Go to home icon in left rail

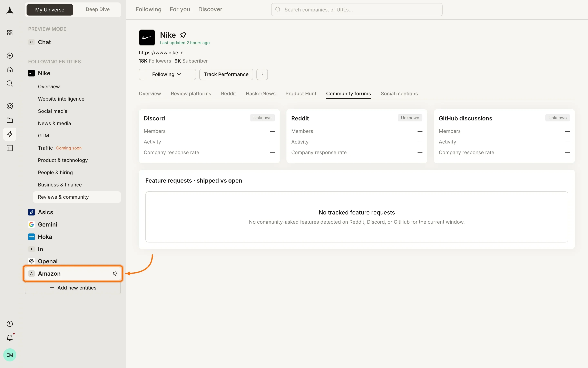(10, 70)
